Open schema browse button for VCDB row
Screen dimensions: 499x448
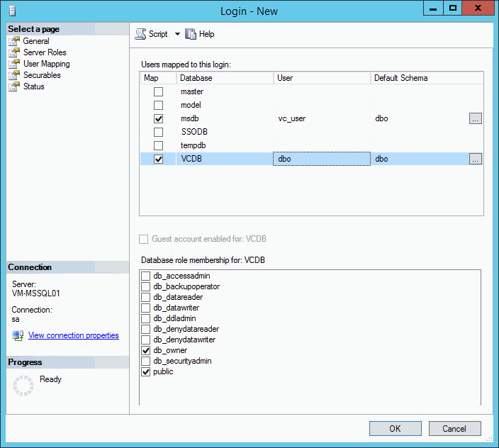475,159
